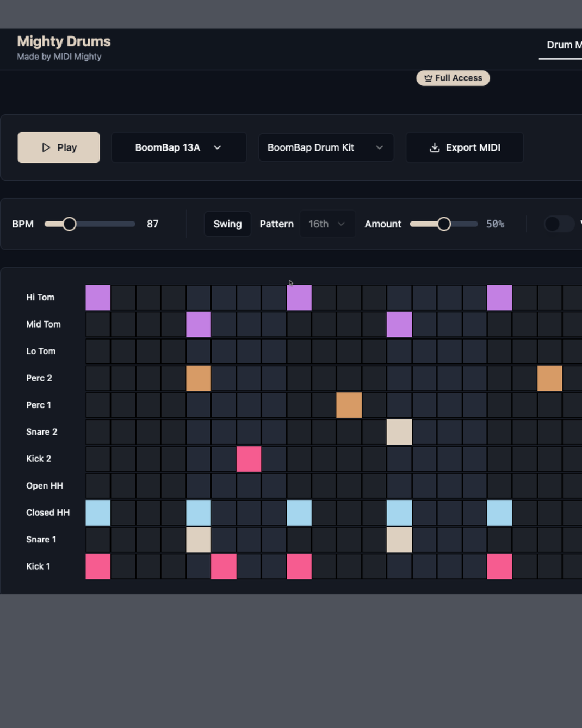Enable the first Lo Tom step
Screen dimensions: 582x728
[98, 351]
